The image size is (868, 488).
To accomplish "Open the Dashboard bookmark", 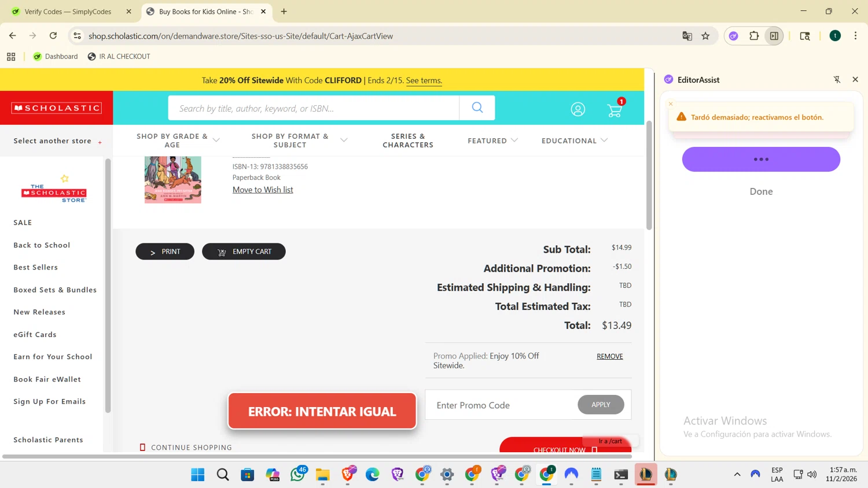I will tap(56, 57).
